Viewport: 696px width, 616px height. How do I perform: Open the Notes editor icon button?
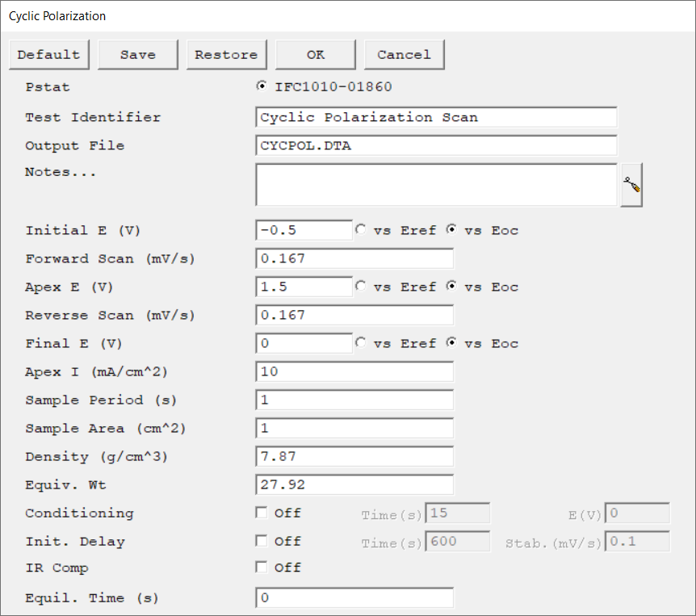(x=631, y=185)
